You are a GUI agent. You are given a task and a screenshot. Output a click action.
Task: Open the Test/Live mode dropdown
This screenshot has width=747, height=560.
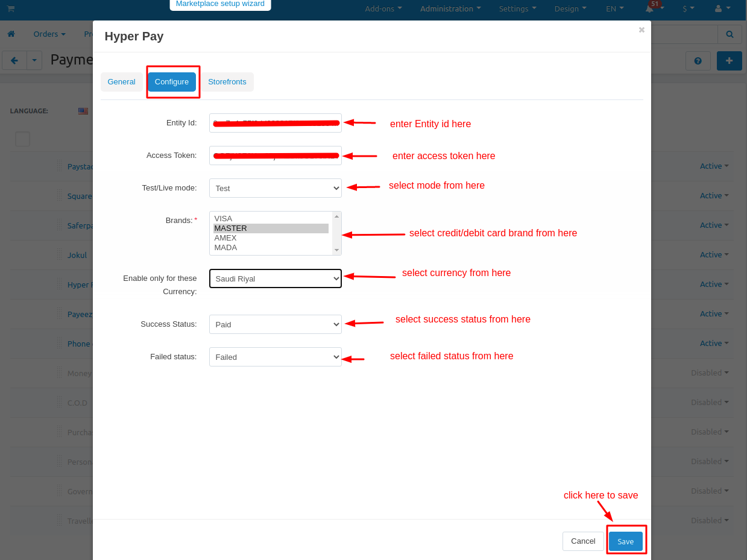point(275,188)
